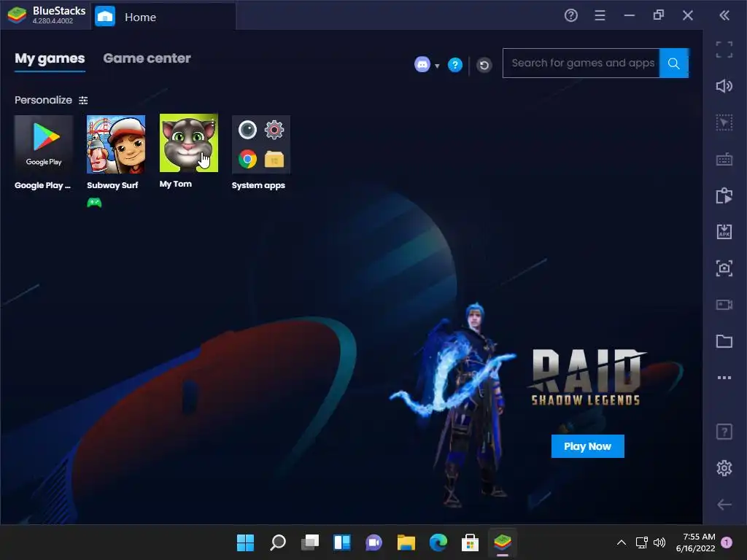Toggle fullscreen from the sidebar
The width and height of the screenshot is (747, 560).
pyautogui.click(x=724, y=50)
